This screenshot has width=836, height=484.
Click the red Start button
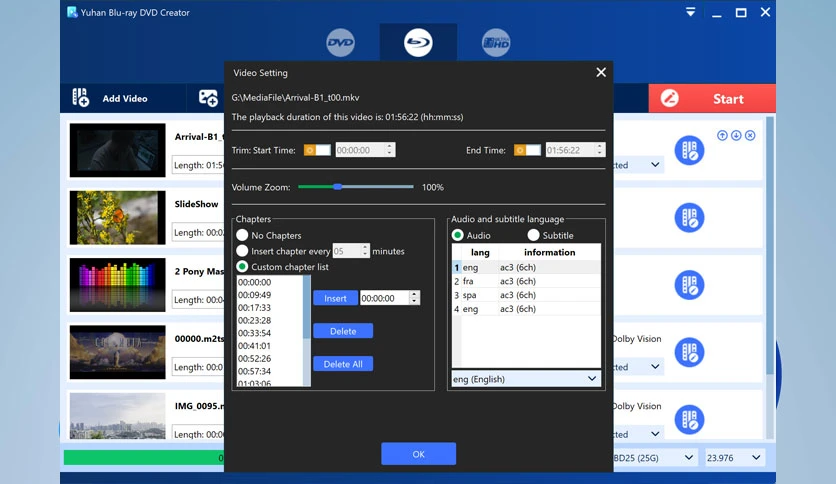tap(712, 98)
